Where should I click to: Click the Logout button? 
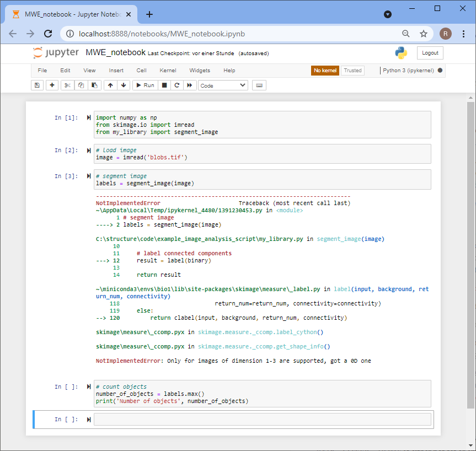[430, 53]
